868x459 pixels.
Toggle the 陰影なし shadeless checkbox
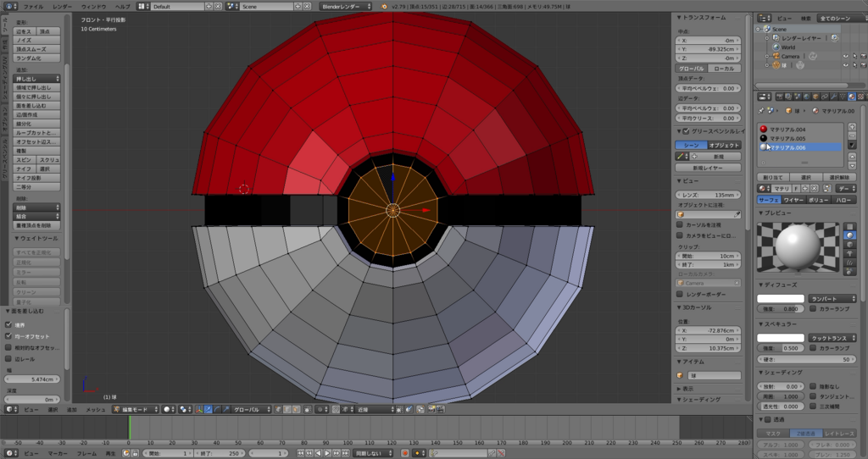click(x=814, y=384)
